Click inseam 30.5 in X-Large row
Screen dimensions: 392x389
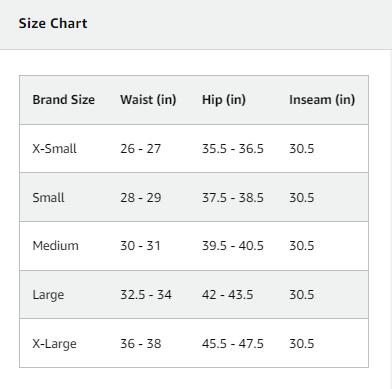point(302,344)
